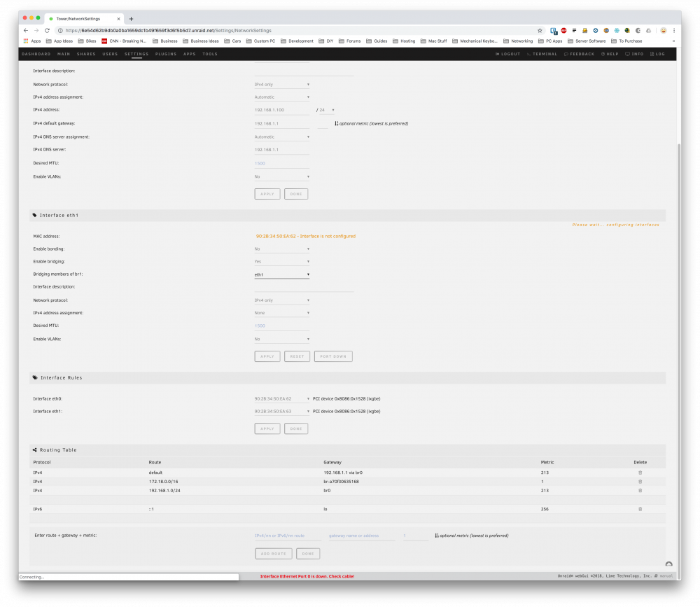Image resolution: width=700 pixels, height=607 pixels.
Task: Open the Server Software bookmarks folder
Action: click(x=587, y=41)
